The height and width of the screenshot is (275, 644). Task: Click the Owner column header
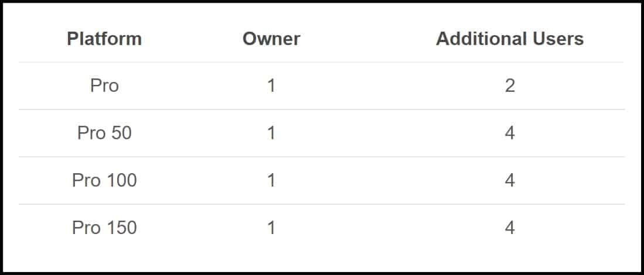coord(271,39)
